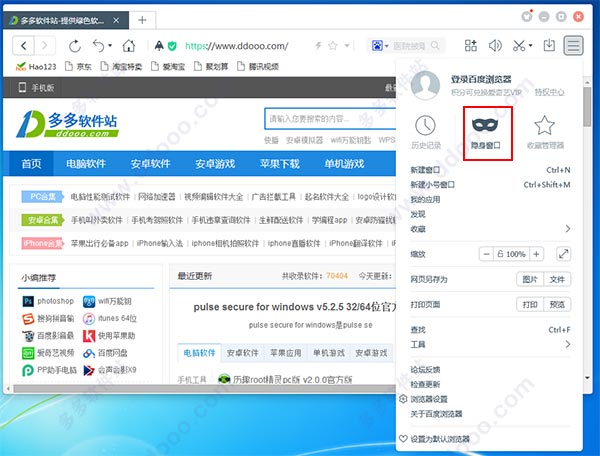Open 安卓游戏 navigation tab
Image resolution: width=600 pixels, height=456 pixels.
point(215,164)
